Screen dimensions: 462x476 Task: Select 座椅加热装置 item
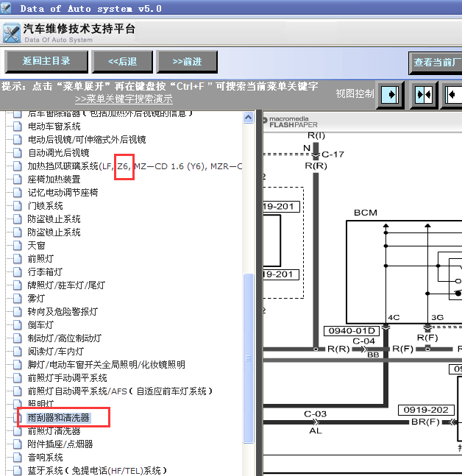coord(54,180)
